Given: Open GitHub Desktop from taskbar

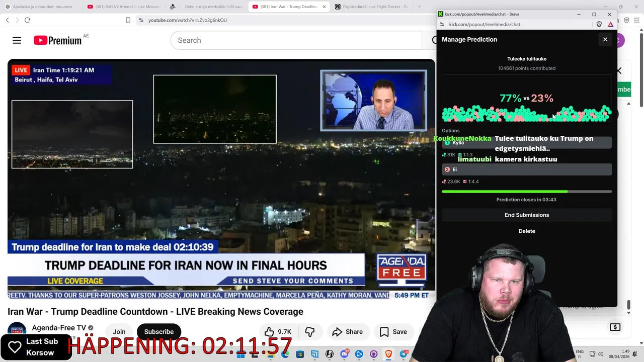Looking at the screenshot, I should click(x=373, y=354).
